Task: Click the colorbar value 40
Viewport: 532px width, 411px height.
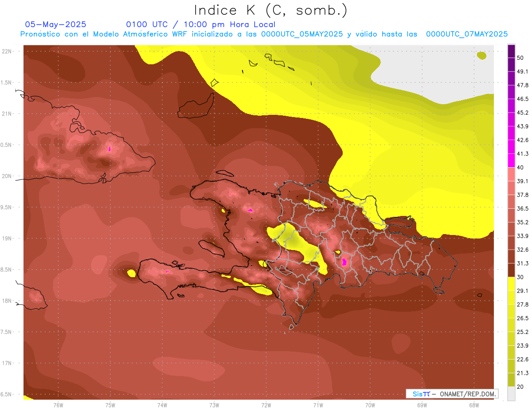Action: 520,168
